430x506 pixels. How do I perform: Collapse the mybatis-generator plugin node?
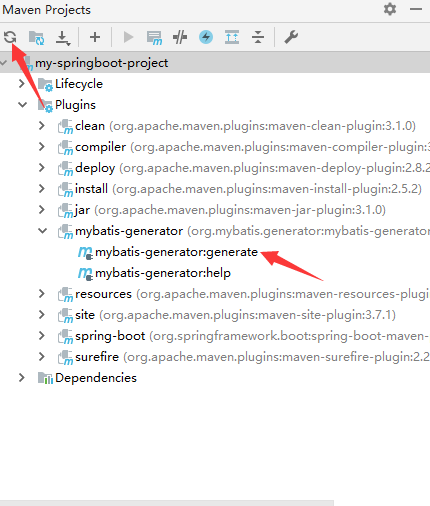click(x=43, y=231)
